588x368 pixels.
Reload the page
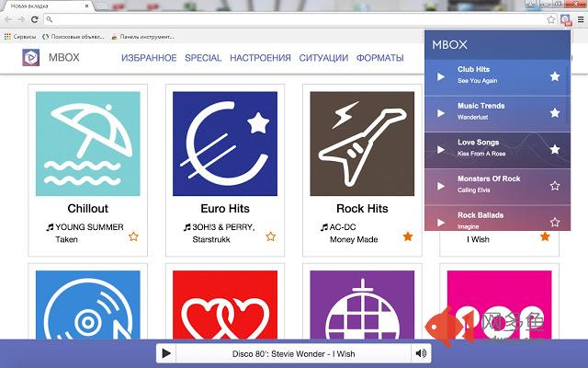pos(35,19)
